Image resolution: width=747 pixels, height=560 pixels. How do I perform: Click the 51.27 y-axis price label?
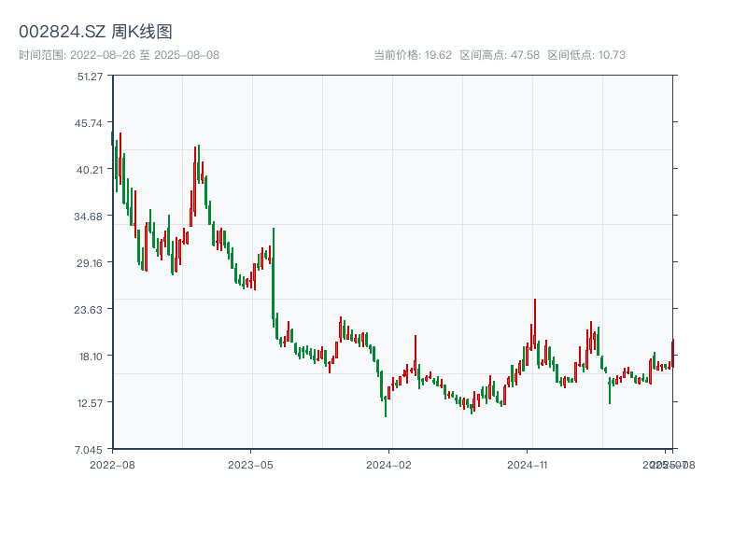[x=91, y=76]
